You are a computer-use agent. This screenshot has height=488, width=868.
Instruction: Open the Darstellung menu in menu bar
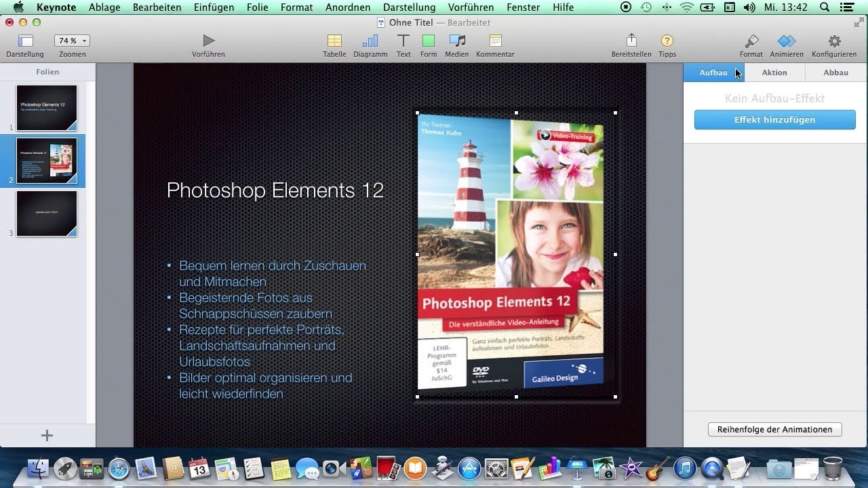[x=409, y=7]
